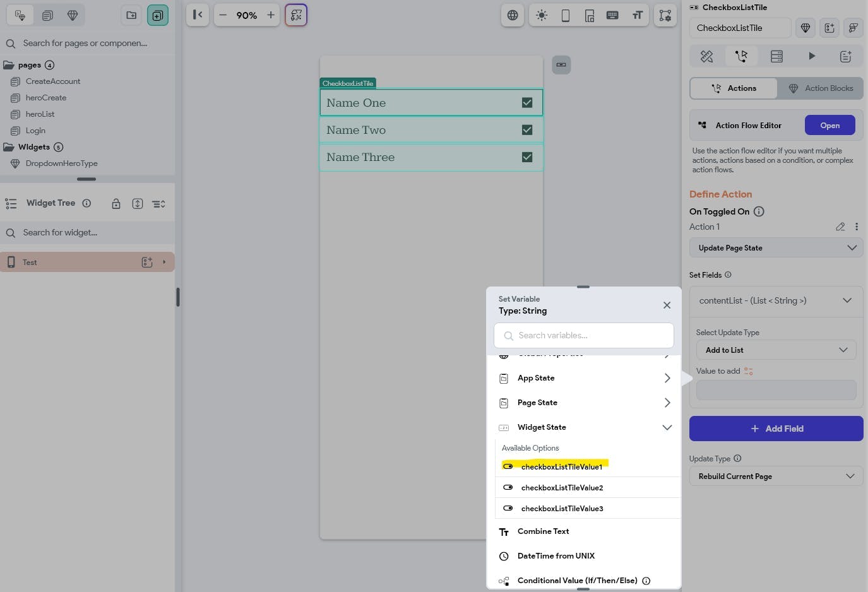Select checkboxListTileValue2 option

pyautogui.click(x=562, y=488)
